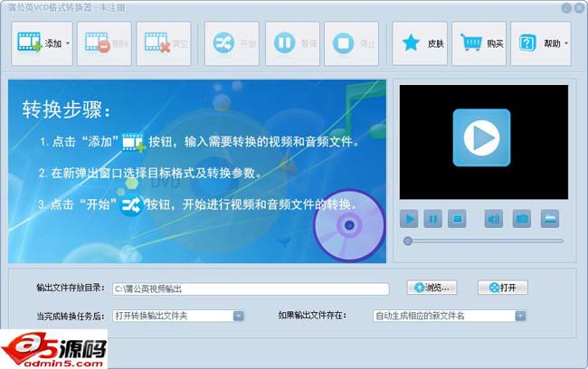
Task: Minimize the converter window
Action: pos(566,8)
